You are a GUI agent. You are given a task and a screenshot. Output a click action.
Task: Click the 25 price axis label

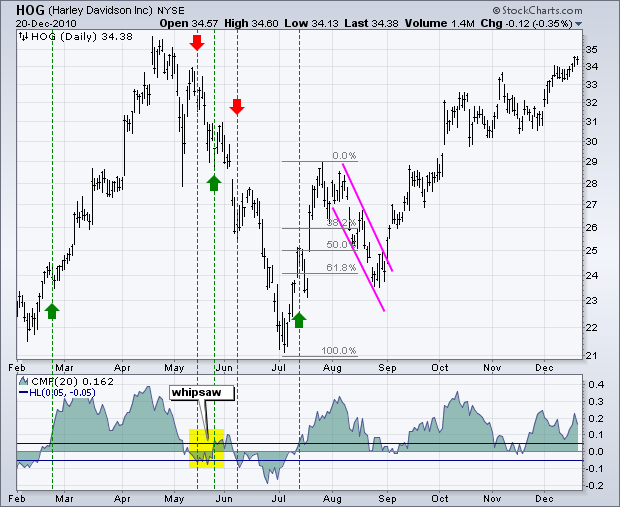pyautogui.click(x=592, y=251)
